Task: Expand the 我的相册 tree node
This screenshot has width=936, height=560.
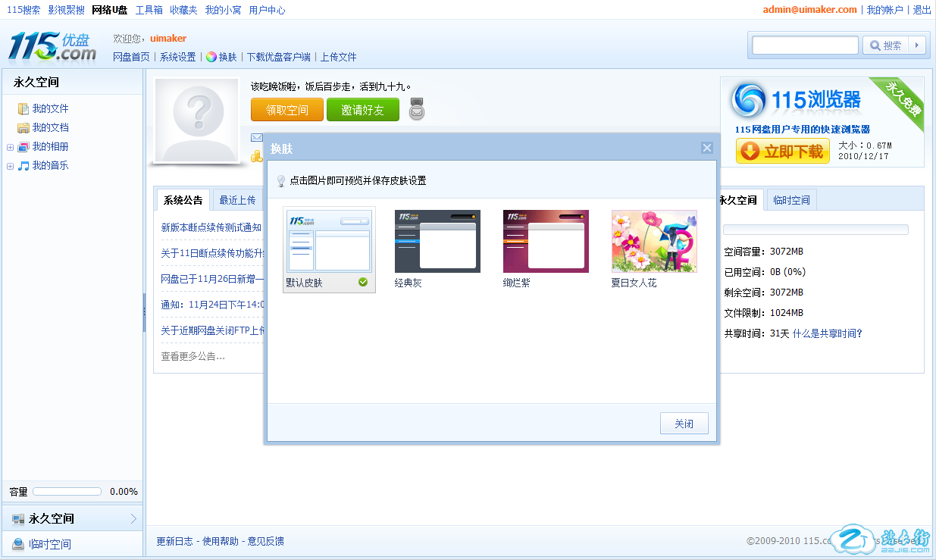Action: (x=10, y=147)
